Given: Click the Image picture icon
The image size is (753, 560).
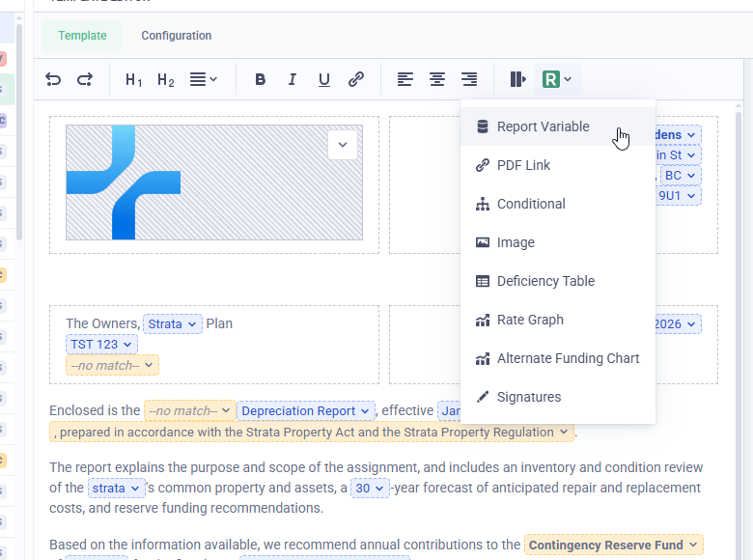Looking at the screenshot, I should click(482, 242).
